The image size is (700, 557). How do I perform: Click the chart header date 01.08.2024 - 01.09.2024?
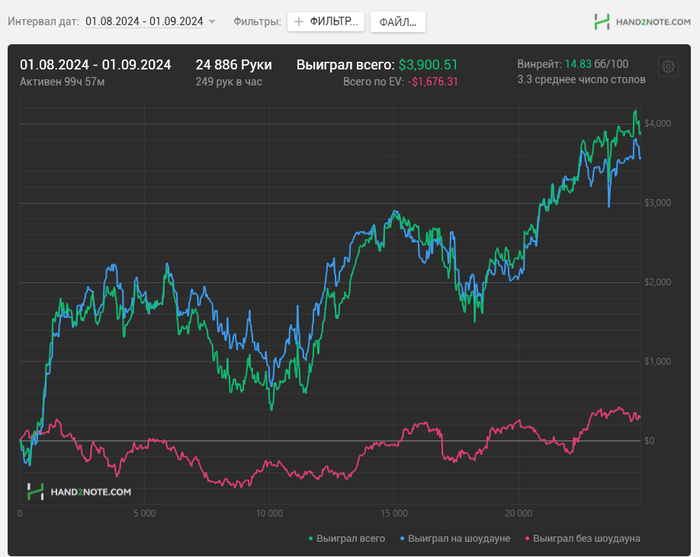pos(96,65)
